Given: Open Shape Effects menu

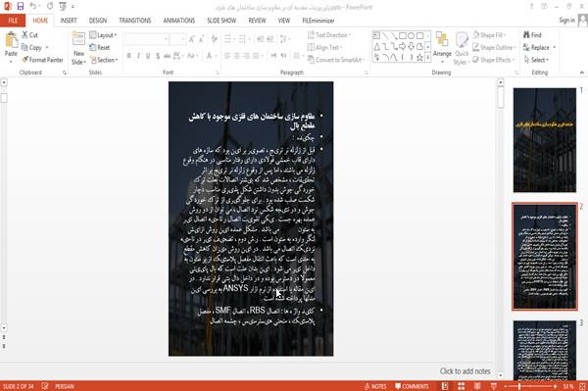Looking at the screenshot, I should click(x=494, y=60).
